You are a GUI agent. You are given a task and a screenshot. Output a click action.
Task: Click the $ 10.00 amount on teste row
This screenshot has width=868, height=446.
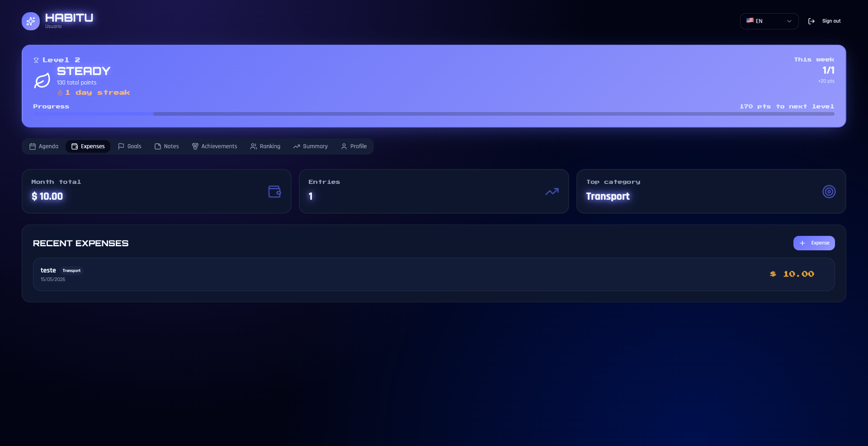[792, 274]
